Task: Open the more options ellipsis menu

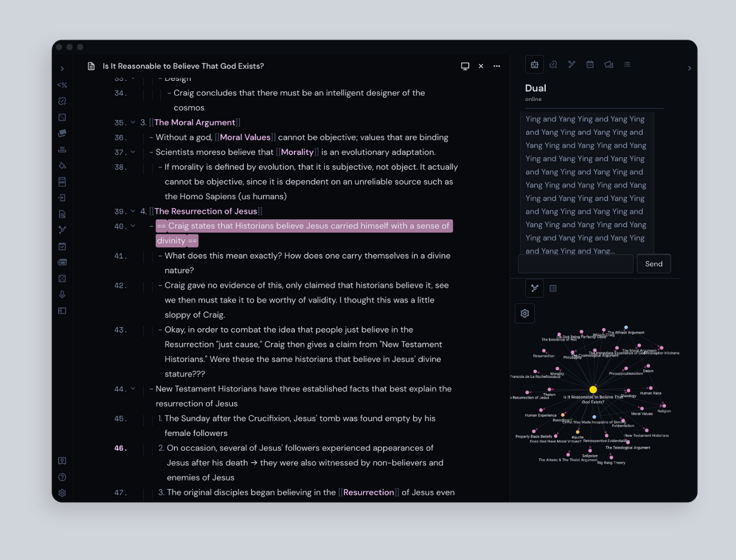Action: [x=497, y=66]
